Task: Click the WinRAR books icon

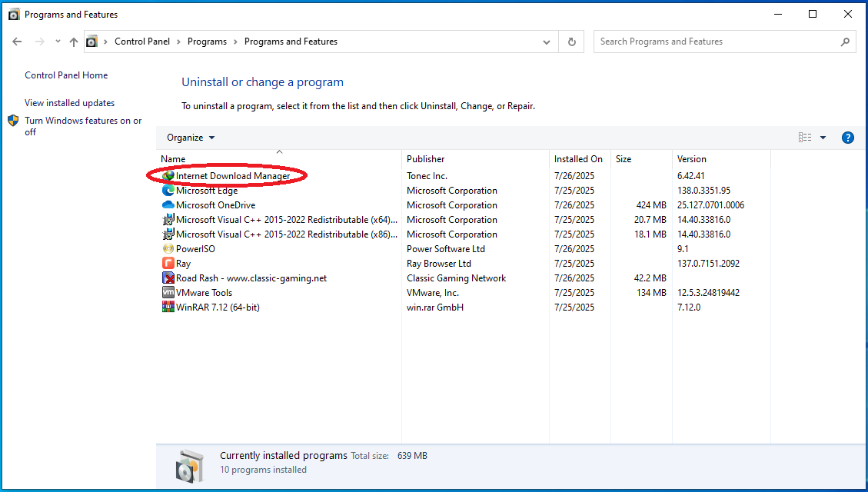Action: click(x=168, y=307)
